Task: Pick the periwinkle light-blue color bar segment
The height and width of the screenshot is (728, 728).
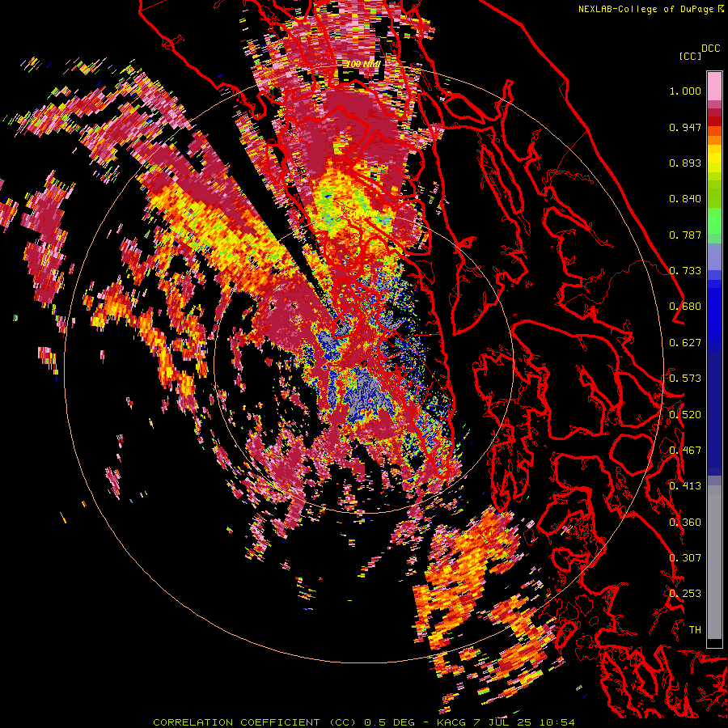Action: pos(714,256)
